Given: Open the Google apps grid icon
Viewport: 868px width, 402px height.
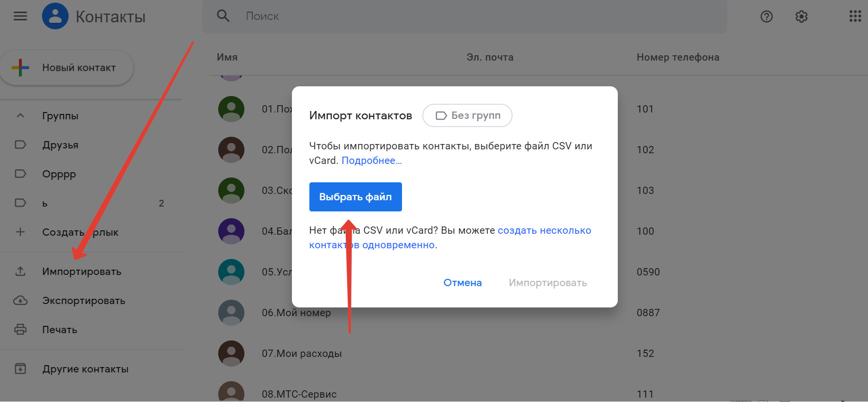Looking at the screenshot, I should [x=855, y=16].
